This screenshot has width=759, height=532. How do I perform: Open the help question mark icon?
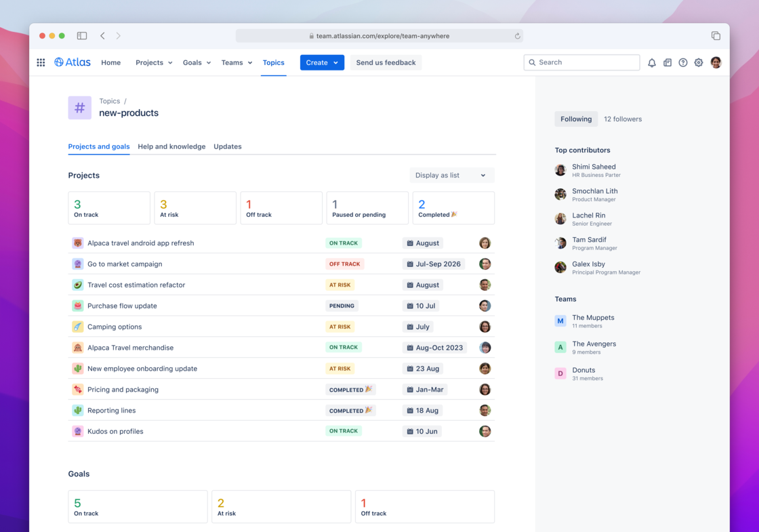point(683,62)
